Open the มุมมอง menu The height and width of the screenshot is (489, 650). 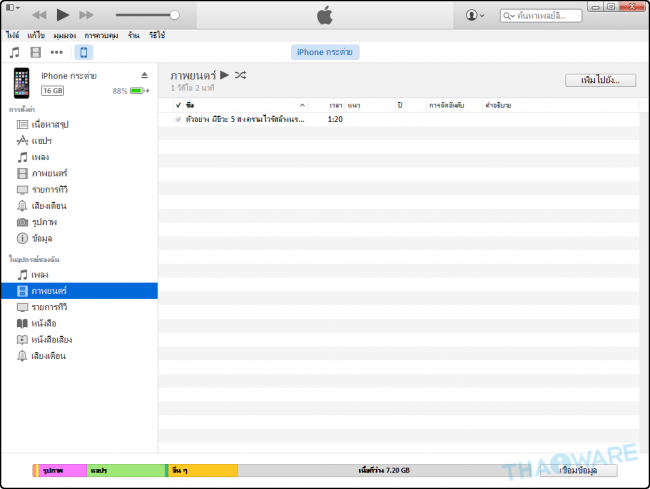[65, 35]
